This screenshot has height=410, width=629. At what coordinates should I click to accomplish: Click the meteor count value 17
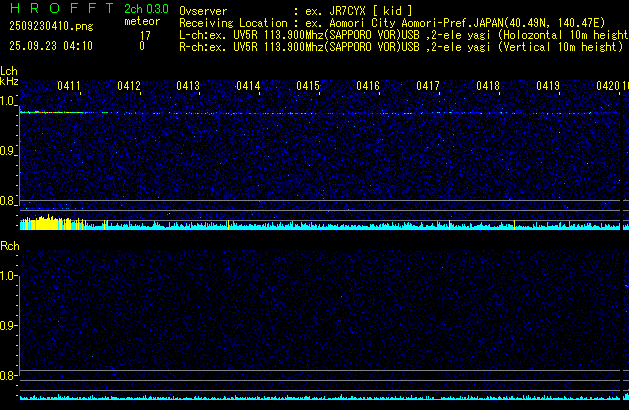(x=146, y=35)
